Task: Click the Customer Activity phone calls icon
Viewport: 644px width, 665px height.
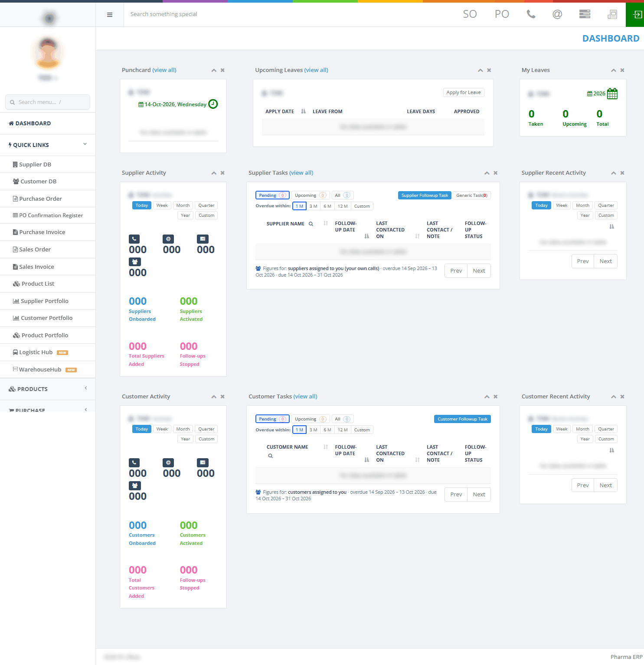Action: click(x=134, y=463)
